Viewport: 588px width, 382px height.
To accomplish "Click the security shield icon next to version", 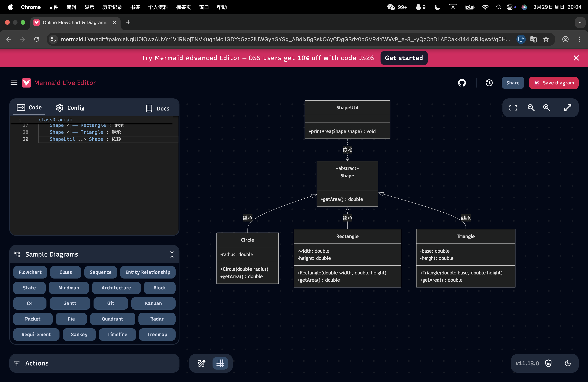I will [548, 363].
